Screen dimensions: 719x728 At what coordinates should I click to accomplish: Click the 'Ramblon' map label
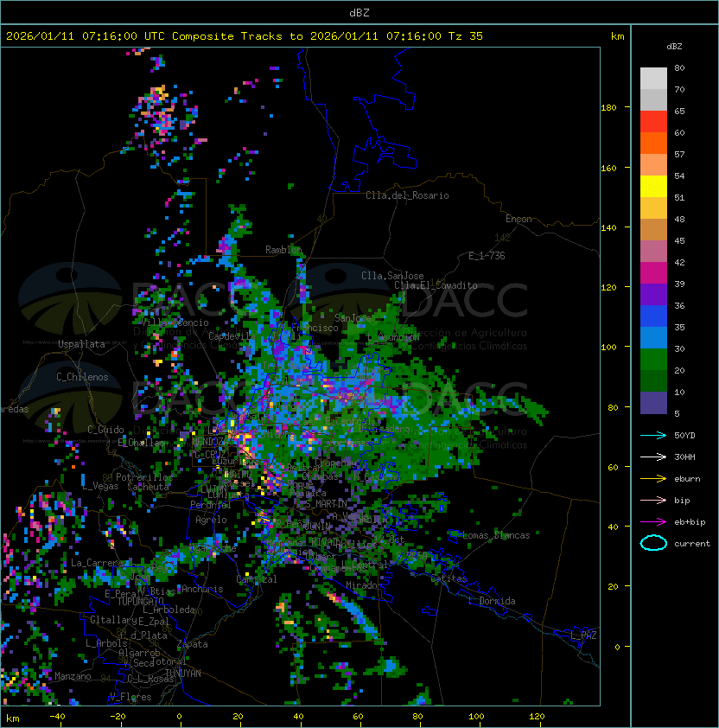[283, 250]
